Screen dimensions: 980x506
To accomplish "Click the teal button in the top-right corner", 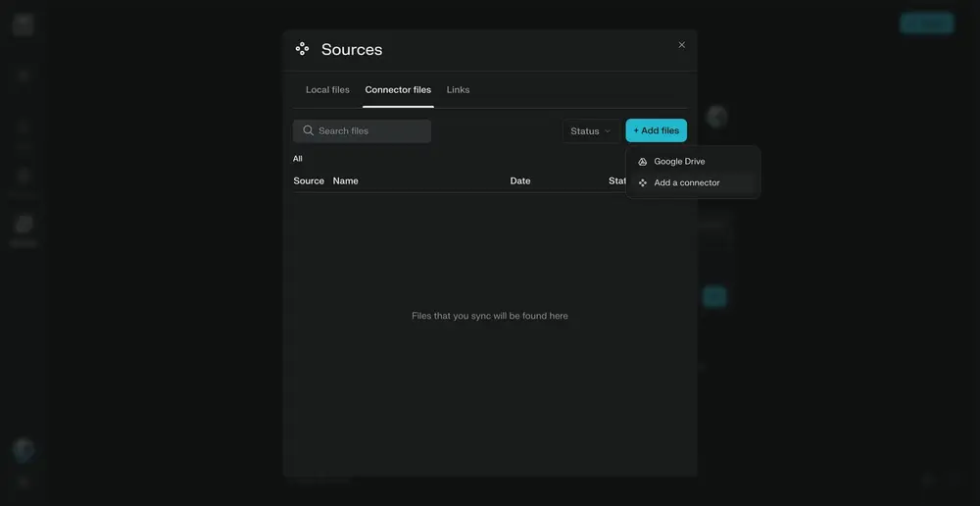I will tap(926, 24).
